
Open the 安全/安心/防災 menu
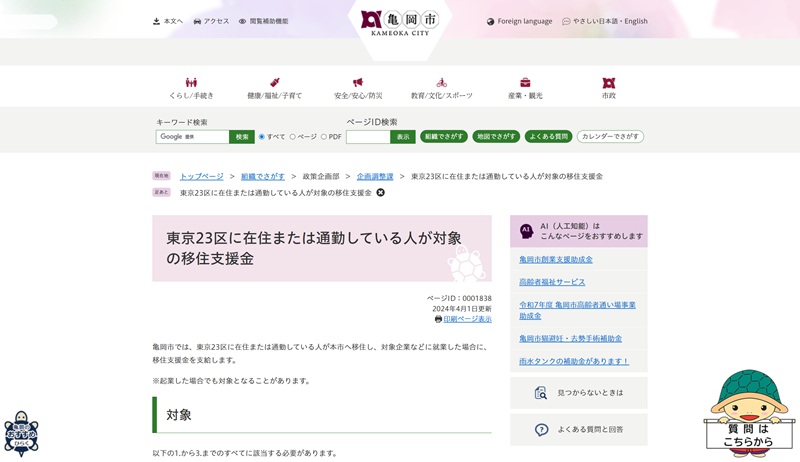[x=358, y=89]
